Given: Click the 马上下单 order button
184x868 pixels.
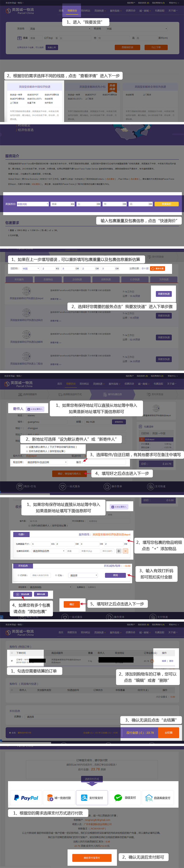Looking at the screenshot, I should pyautogui.click(x=156, y=47).
